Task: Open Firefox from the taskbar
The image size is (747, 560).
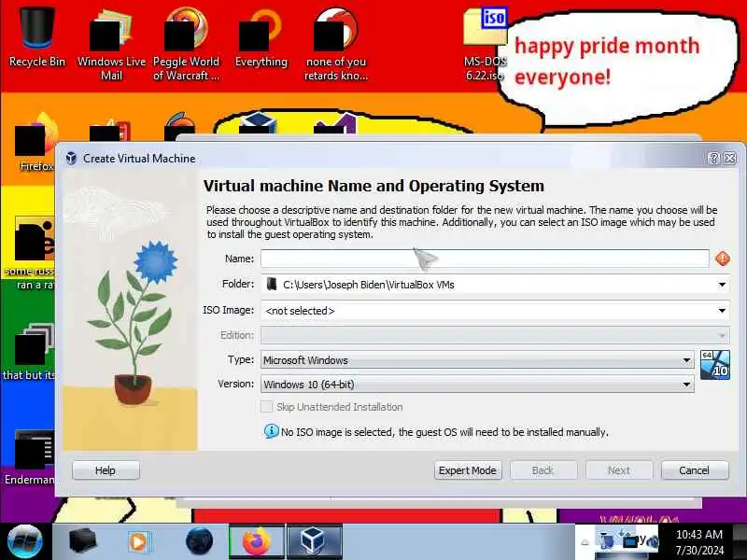Action: coord(257,541)
